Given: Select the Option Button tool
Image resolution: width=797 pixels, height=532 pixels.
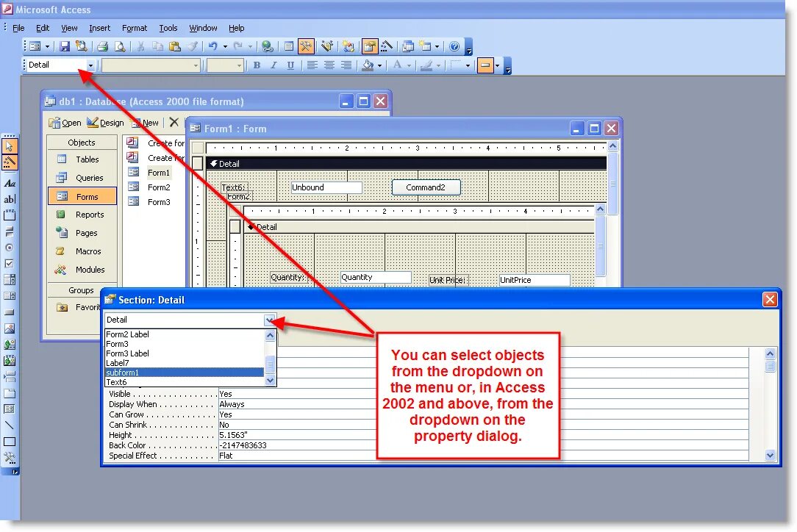Looking at the screenshot, I should [x=10, y=248].
